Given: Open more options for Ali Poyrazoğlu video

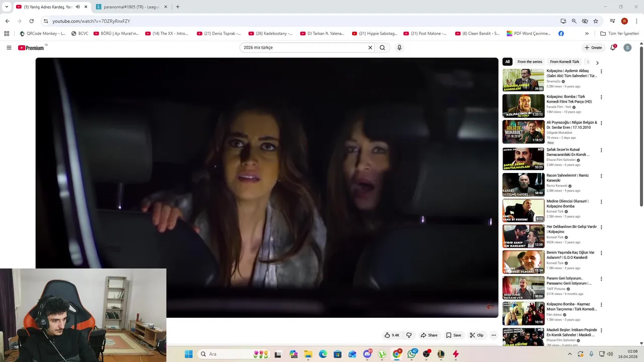Looking at the screenshot, I should tap(601, 123).
